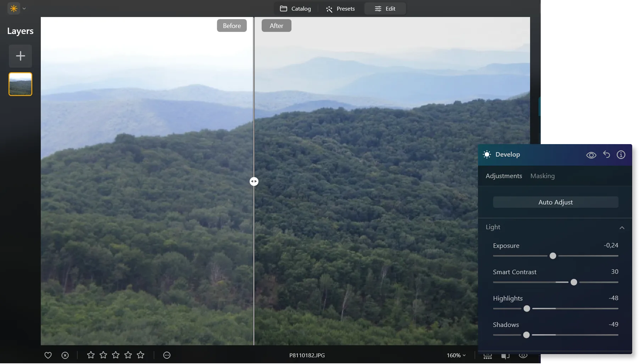Open the more options circle icon
Viewport: 640px width, 364px height.
click(167, 355)
